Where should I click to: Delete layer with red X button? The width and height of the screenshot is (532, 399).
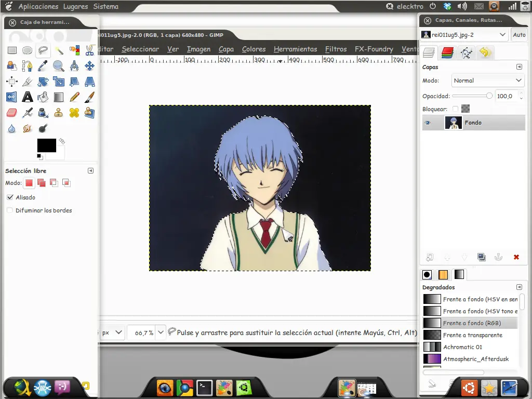(516, 257)
